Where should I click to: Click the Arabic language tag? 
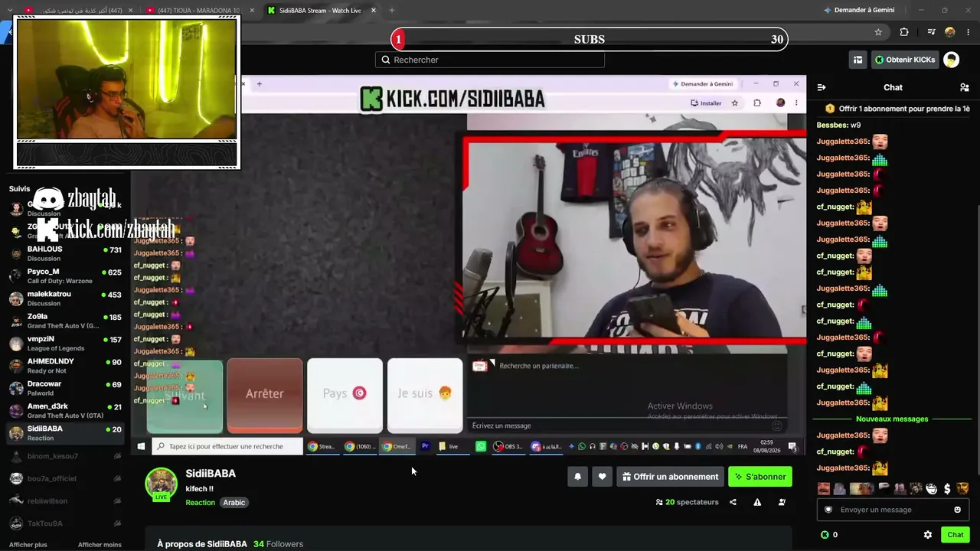tap(234, 503)
